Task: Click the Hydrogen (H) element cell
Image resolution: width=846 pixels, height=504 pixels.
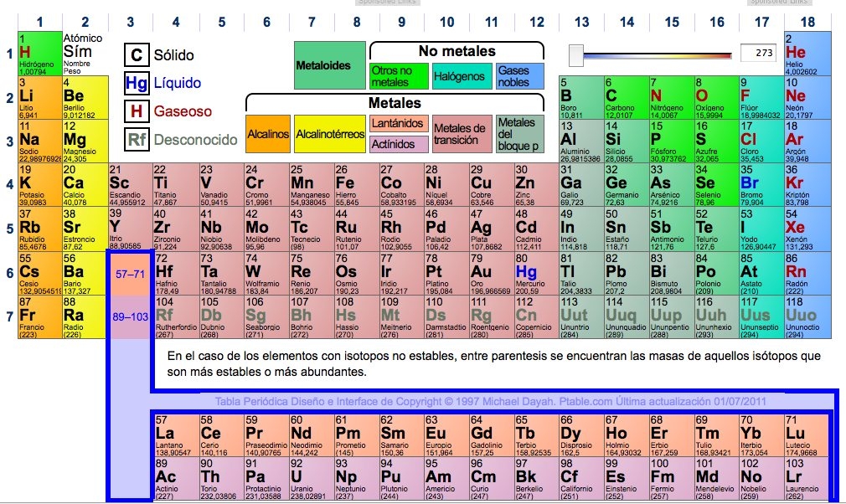Action: click(x=39, y=54)
